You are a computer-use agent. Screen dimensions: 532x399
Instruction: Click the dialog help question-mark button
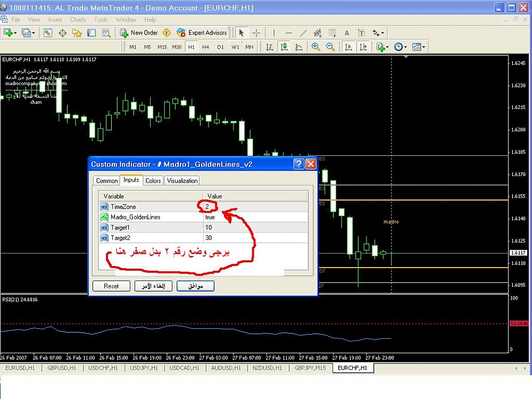pyautogui.click(x=298, y=164)
